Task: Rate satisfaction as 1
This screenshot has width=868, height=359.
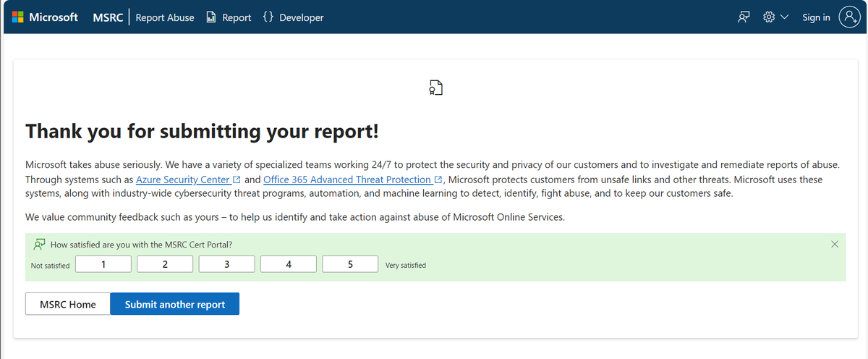Action: [x=104, y=264]
